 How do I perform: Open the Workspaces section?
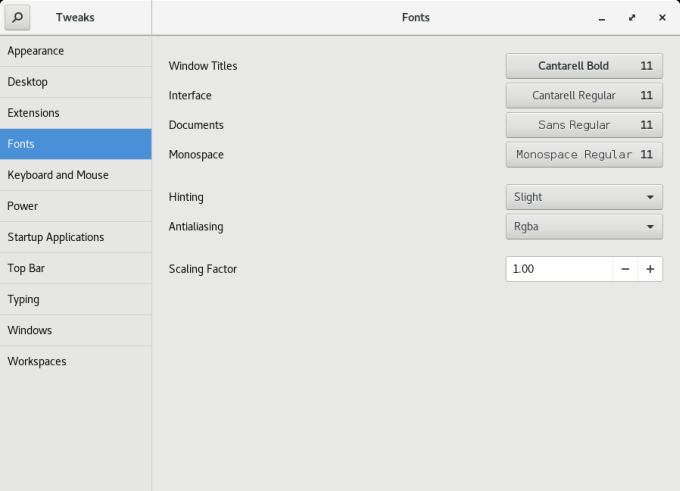[x=76, y=361]
